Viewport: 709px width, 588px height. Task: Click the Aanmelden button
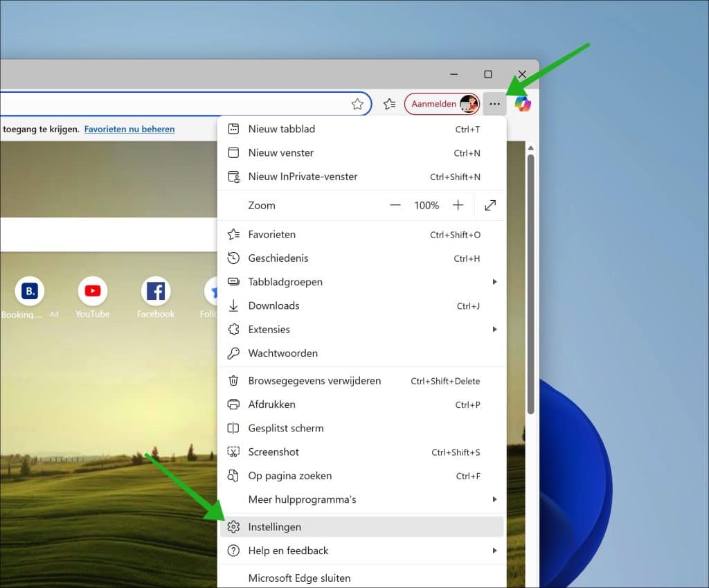click(442, 104)
